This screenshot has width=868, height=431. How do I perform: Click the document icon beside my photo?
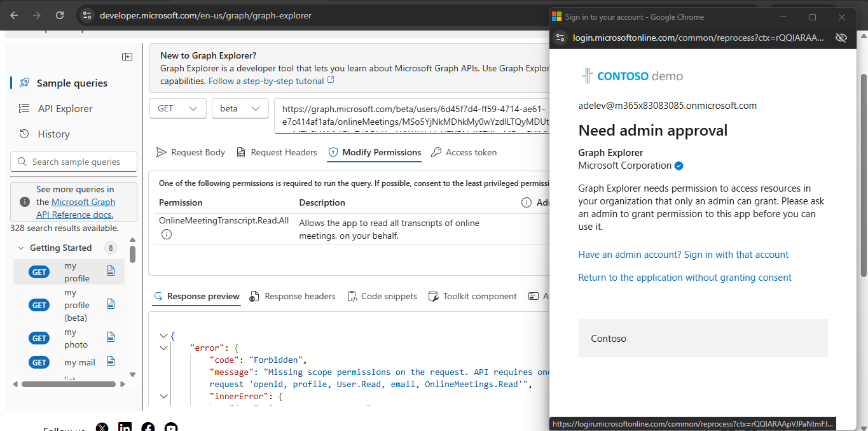111,337
